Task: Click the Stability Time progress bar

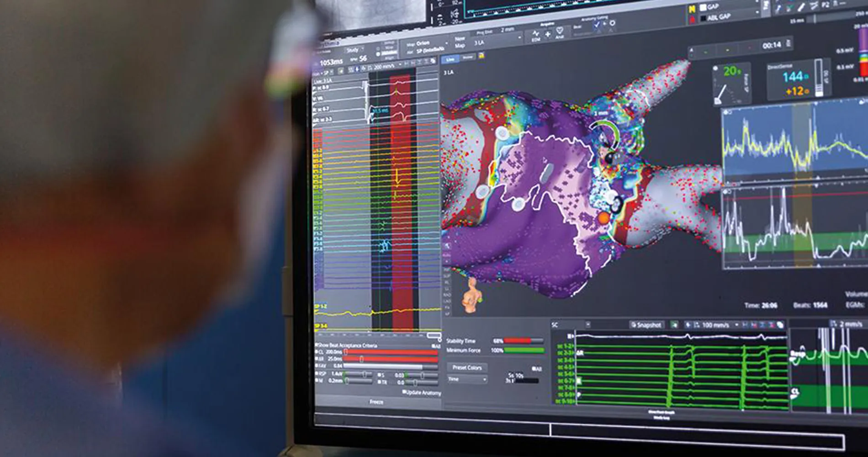Action: point(524,341)
